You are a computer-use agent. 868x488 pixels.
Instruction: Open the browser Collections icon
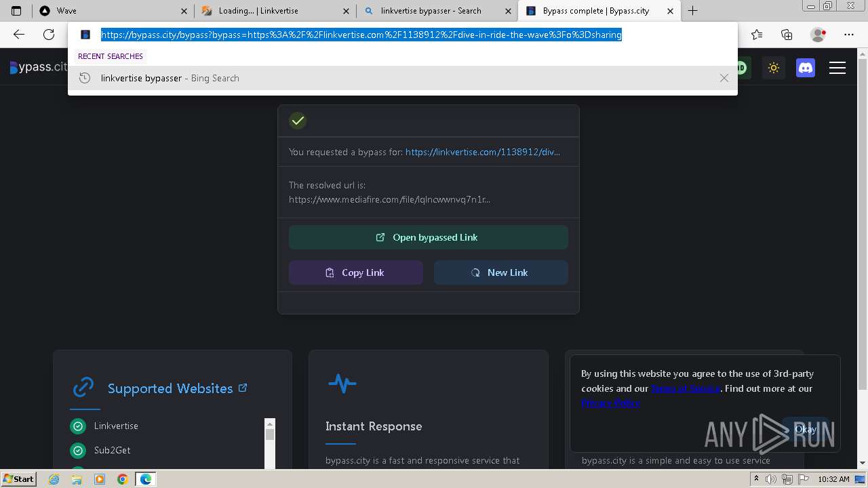787,35
